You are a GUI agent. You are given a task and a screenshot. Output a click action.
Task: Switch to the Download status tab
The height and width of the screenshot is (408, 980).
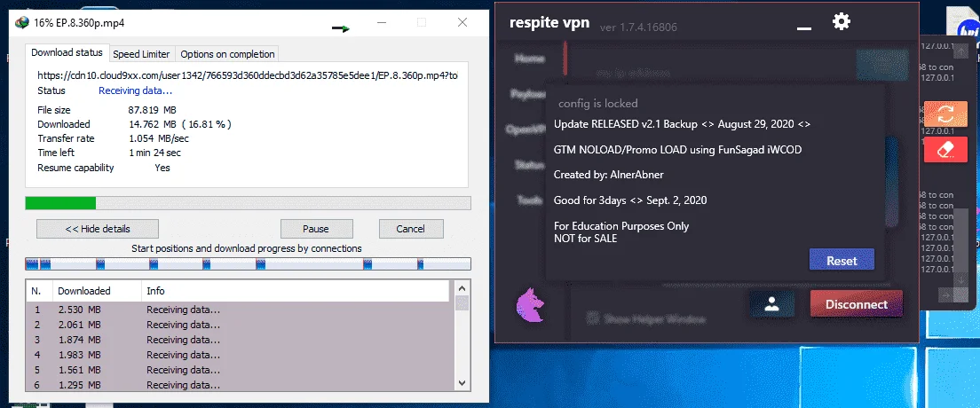67,52
